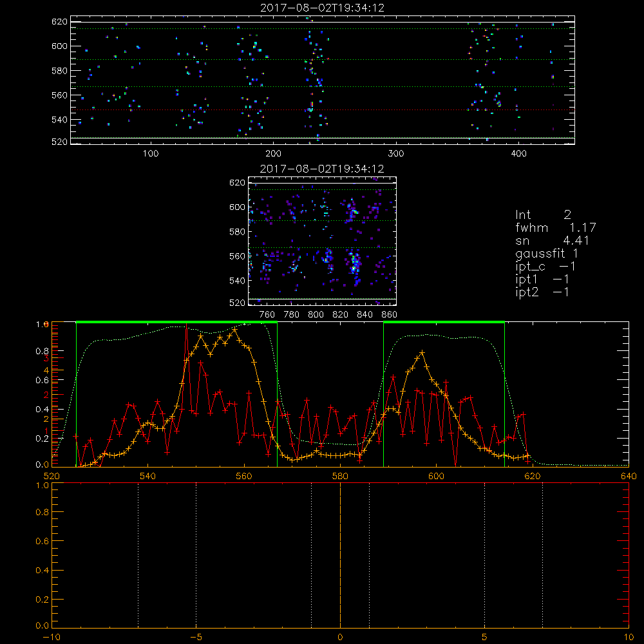The width and height of the screenshot is (644, 644).
Task: Click the orange curve peak near 597 in profile plot
Action: 422,352
